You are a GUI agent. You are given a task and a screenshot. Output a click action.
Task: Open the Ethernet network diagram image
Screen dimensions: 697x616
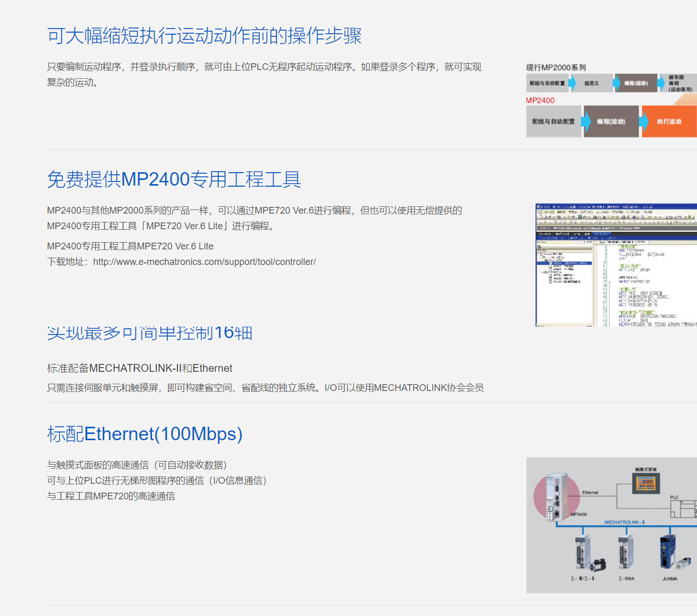(611, 525)
